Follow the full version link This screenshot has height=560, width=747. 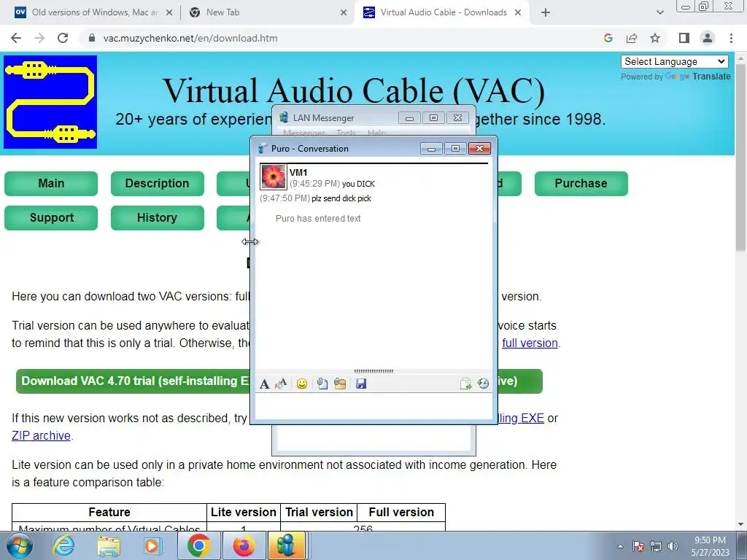530,343
